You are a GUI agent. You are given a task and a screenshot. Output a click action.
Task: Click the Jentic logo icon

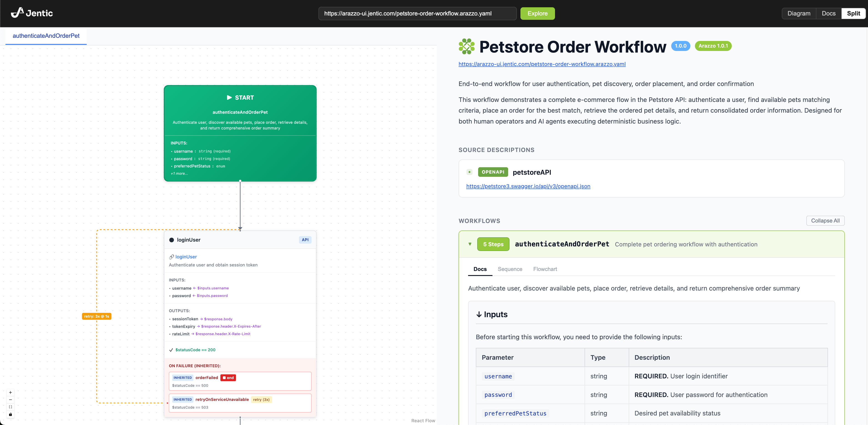click(18, 13)
